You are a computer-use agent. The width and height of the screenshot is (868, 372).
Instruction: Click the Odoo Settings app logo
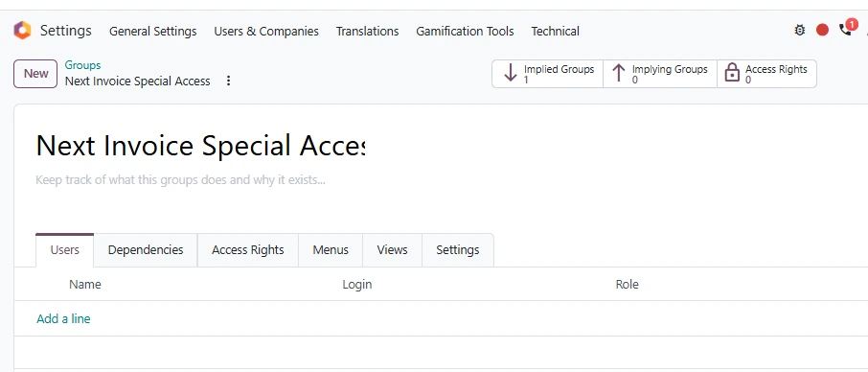click(23, 31)
